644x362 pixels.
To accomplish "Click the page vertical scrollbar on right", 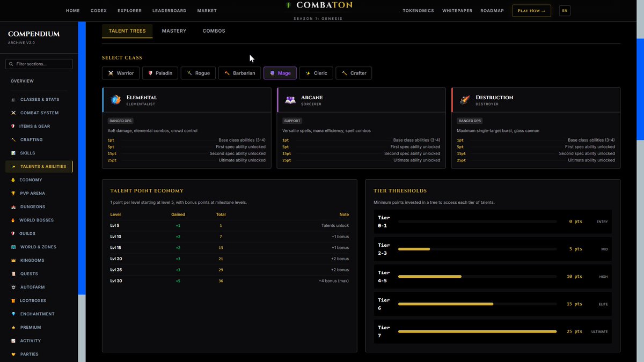I will click(x=640, y=89).
